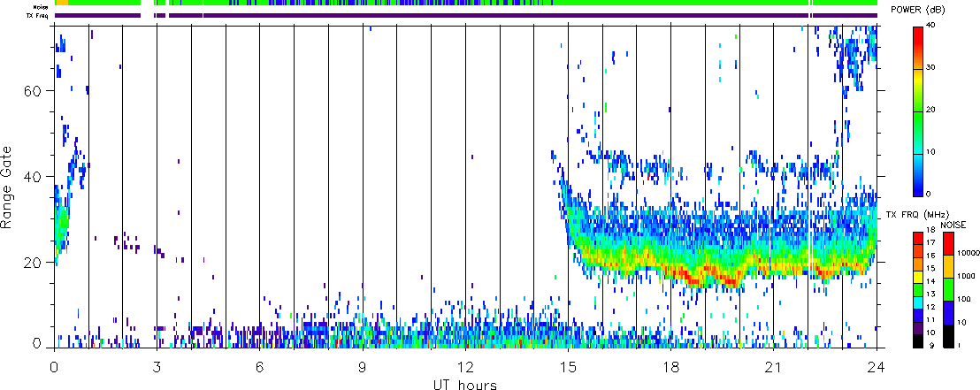Viewport: 980px width, 390px height.
Task: Click the "TX FRQ (MHz)" legend title
Action: pos(919,215)
